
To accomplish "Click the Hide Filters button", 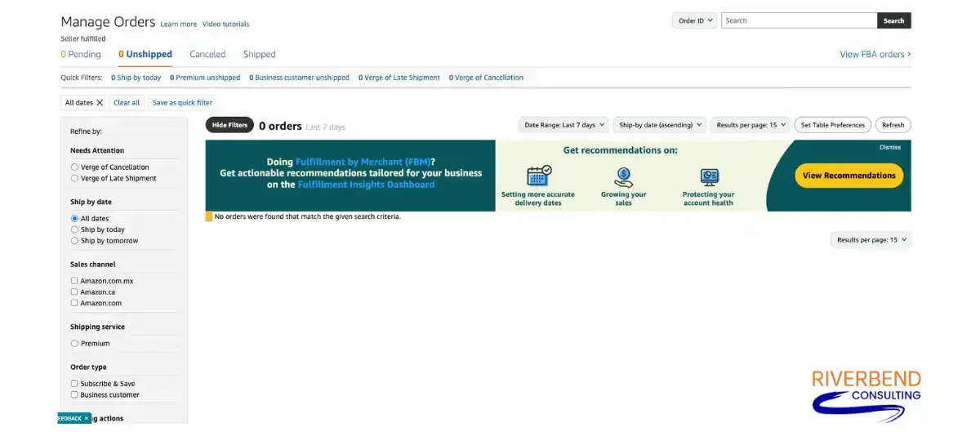I will point(229,125).
